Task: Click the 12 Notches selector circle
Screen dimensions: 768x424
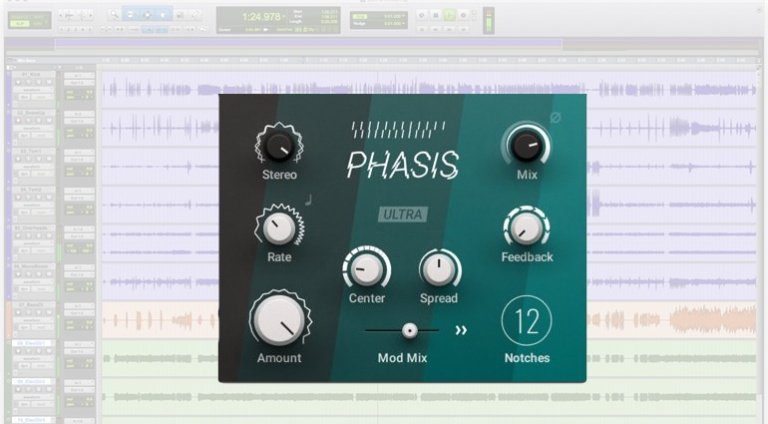Action: coord(527,321)
